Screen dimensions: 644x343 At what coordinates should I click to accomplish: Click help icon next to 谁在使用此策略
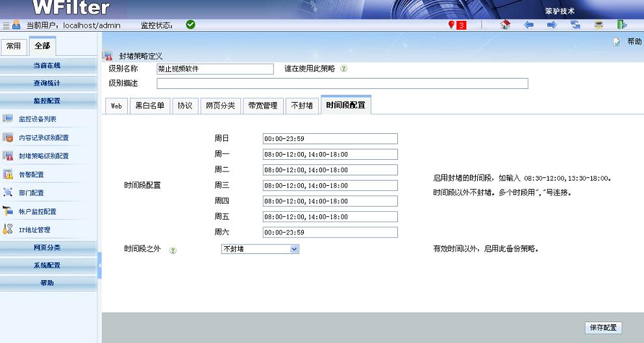(x=343, y=68)
